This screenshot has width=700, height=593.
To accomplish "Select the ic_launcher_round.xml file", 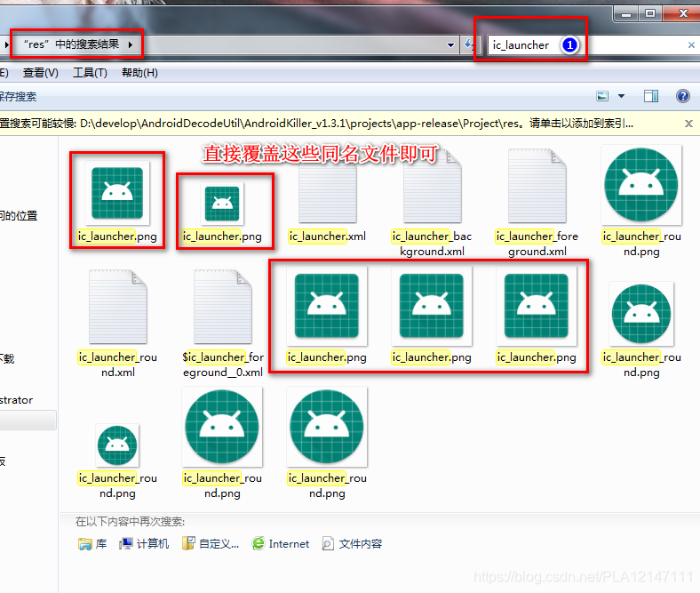I will pyautogui.click(x=118, y=324).
